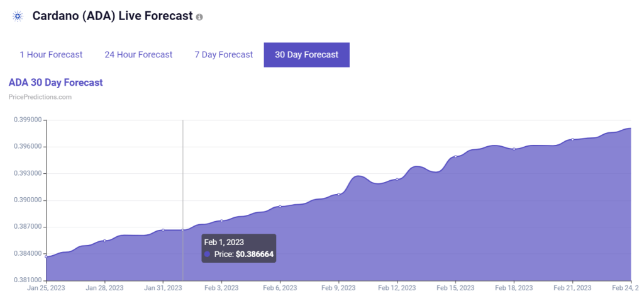The height and width of the screenshot is (303, 644).
Task: Open the 24 Hour Forecast tab
Action: coord(138,55)
